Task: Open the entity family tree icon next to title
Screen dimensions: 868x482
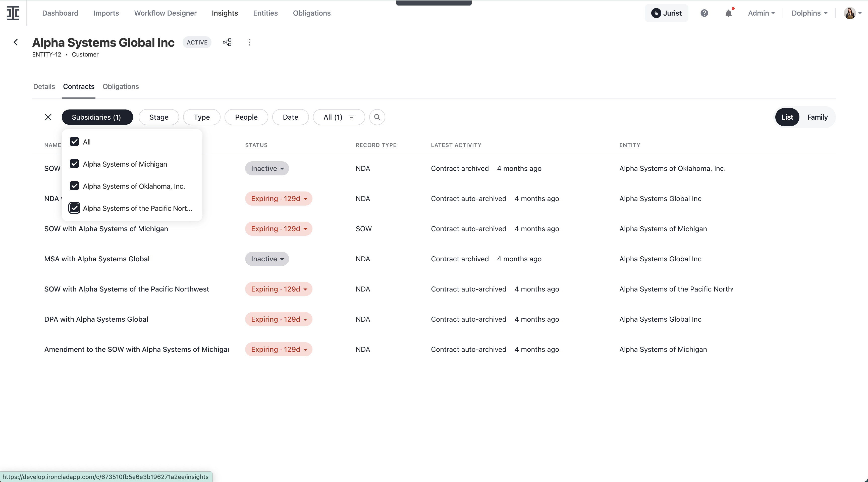Action: (227, 42)
